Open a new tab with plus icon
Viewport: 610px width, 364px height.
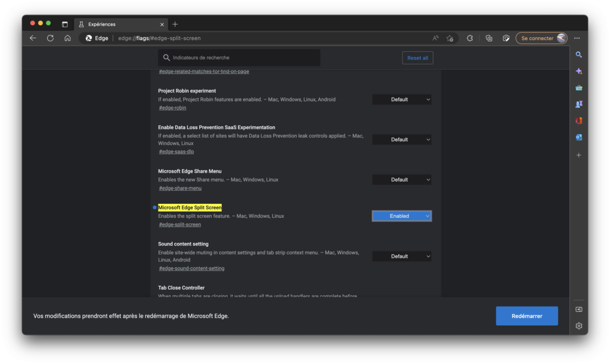(x=175, y=24)
